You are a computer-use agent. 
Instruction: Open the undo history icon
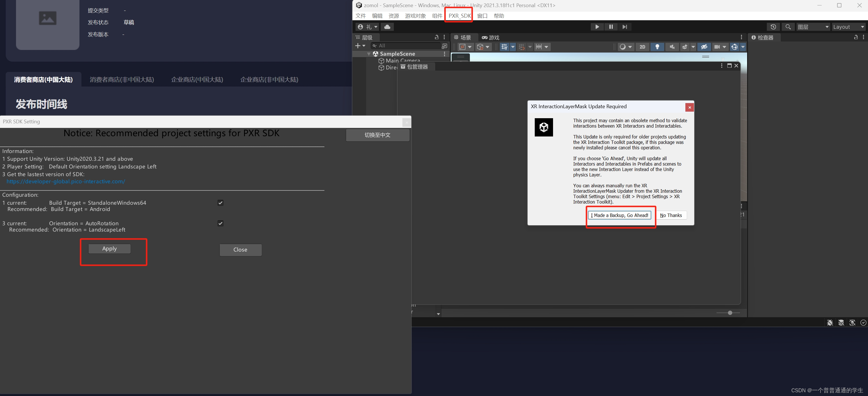[x=773, y=27]
